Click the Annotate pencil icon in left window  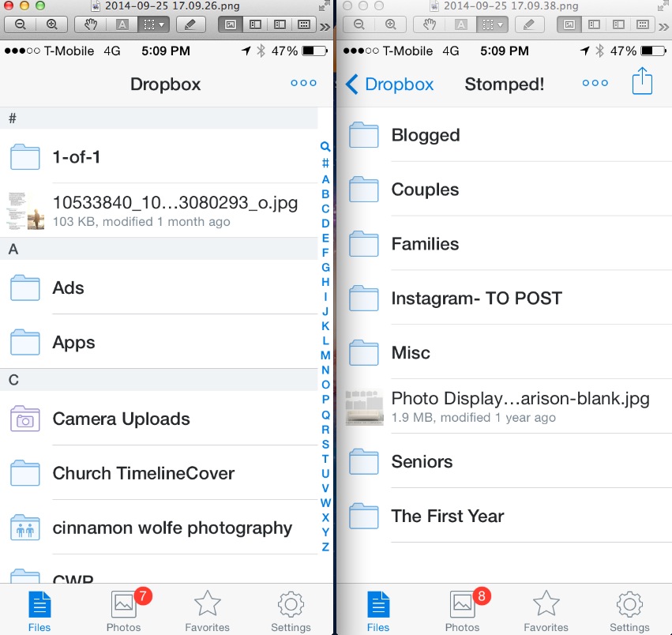190,24
